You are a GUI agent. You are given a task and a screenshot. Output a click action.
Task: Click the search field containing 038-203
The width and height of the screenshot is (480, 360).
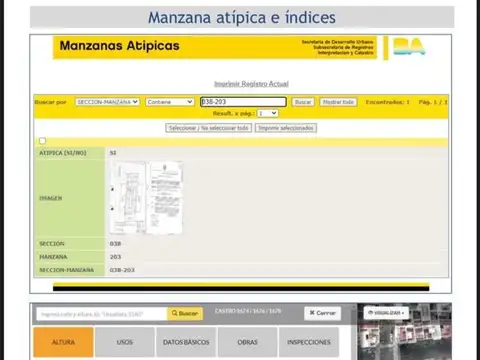click(243, 102)
